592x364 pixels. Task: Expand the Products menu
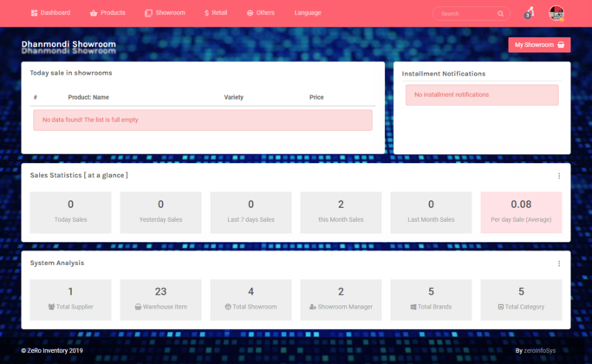[x=107, y=13]
